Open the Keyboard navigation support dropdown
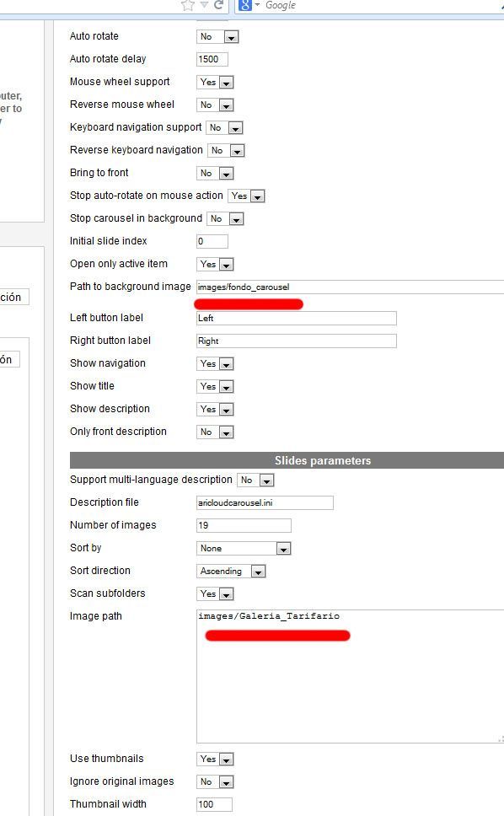504x816 pixels. click(225, 127)
